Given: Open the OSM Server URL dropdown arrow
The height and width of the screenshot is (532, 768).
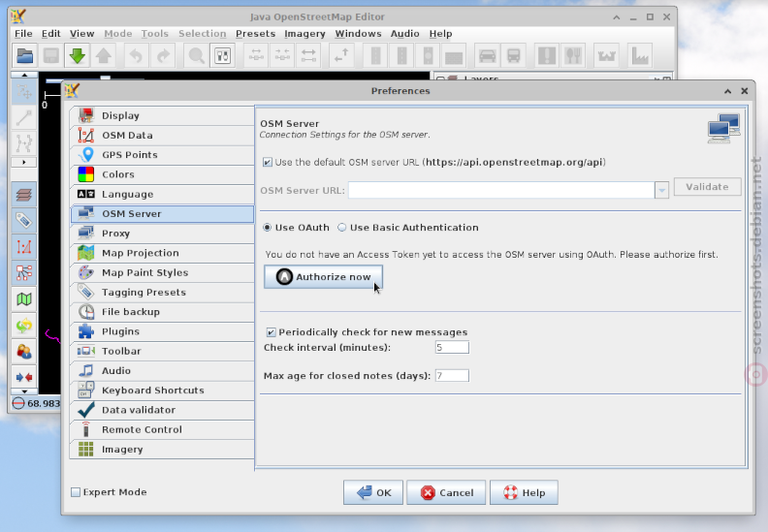Looking at the screenshot, I should click(661, 190).
